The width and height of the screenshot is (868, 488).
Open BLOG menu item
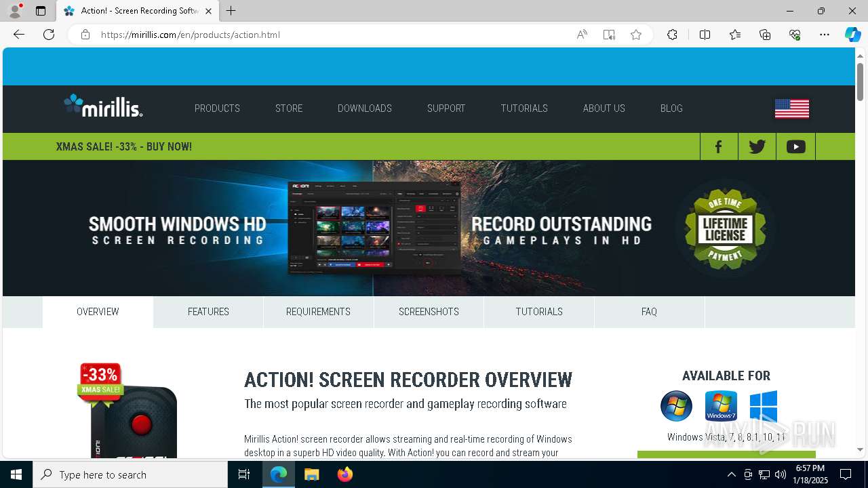click(671, 108)
